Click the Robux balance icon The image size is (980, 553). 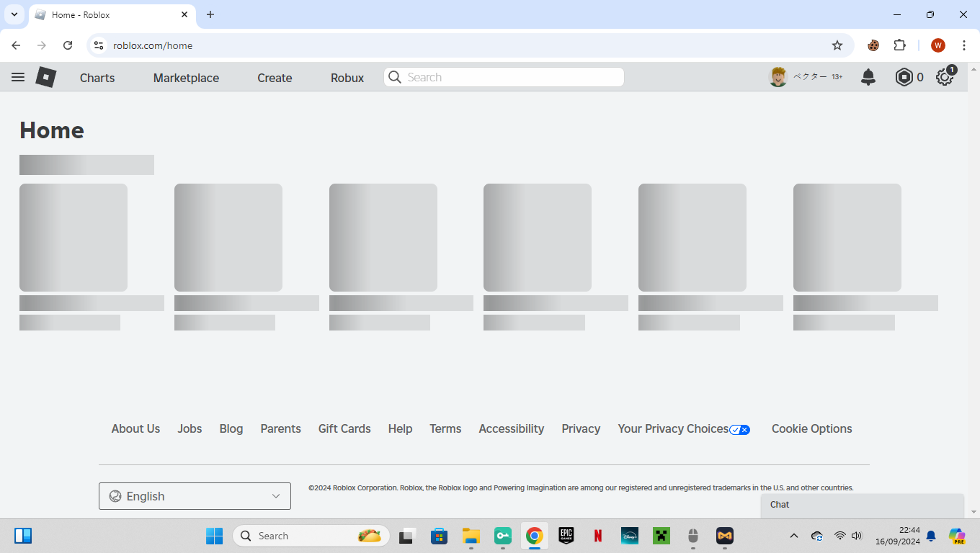click(x=904, y=77)
